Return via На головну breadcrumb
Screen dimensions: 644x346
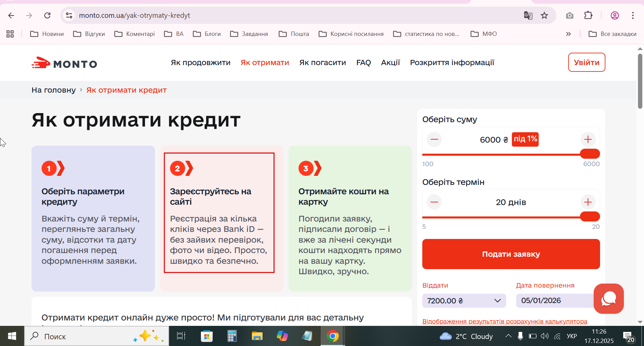tap(54, 90)
